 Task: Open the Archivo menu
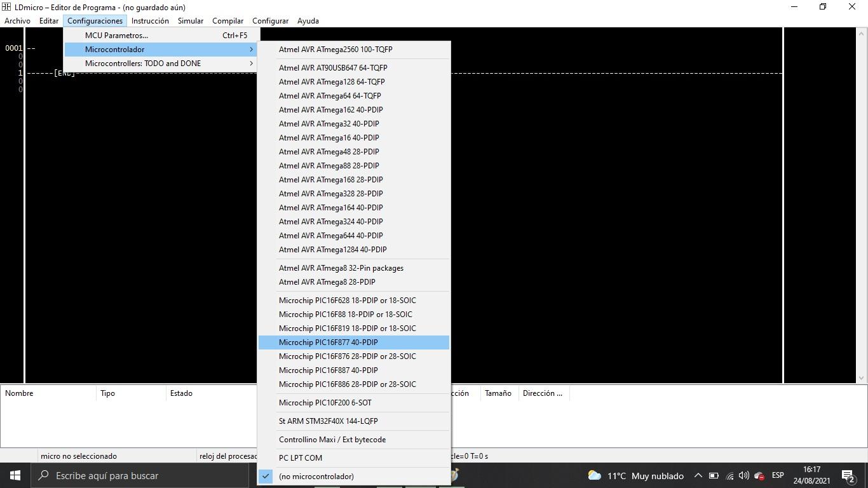click(17, 21)
